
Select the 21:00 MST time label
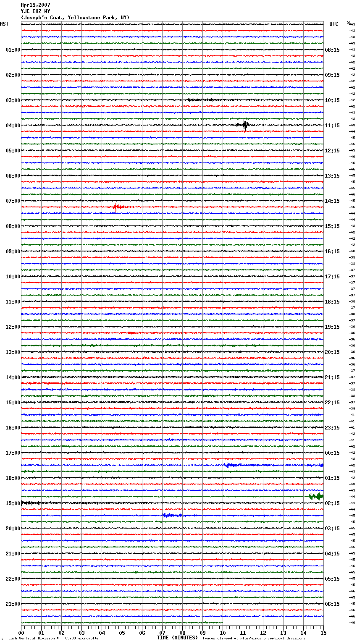click(x=13, y=554)
